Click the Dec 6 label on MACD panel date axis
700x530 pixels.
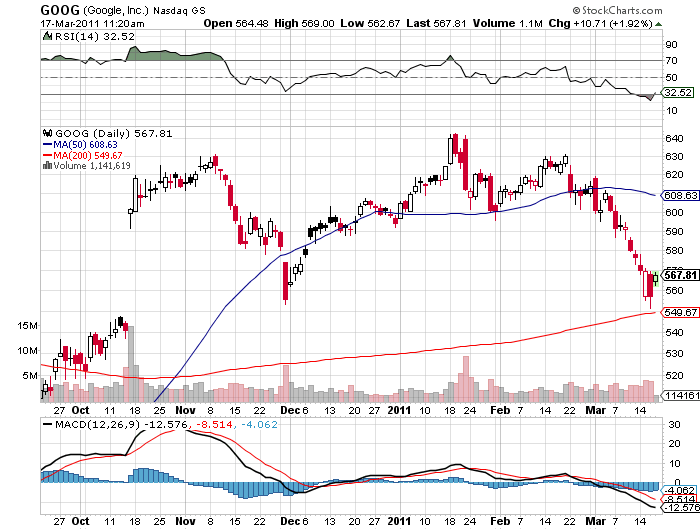295,521
